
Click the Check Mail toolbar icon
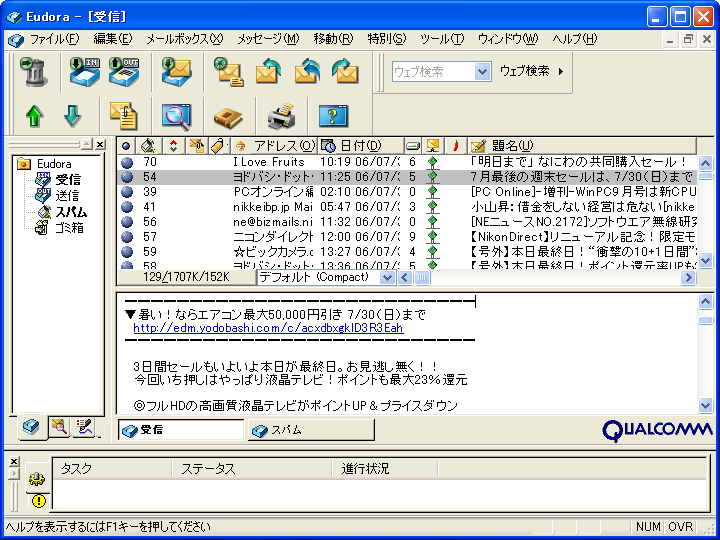pyautogui.click(x=177, y=72)
